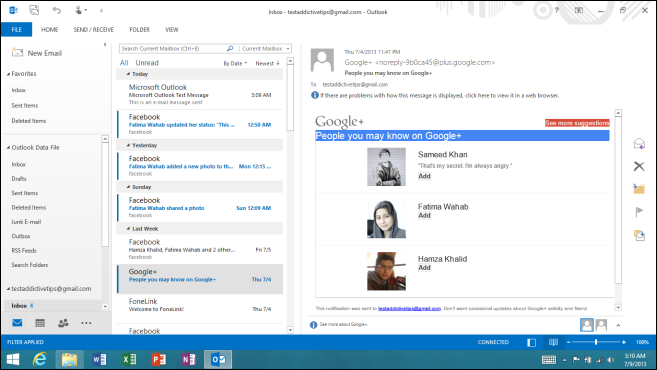Open the Microsoft Outlook Test Message email
Screen dimensions: 657x370
click(x=200, y=95)
